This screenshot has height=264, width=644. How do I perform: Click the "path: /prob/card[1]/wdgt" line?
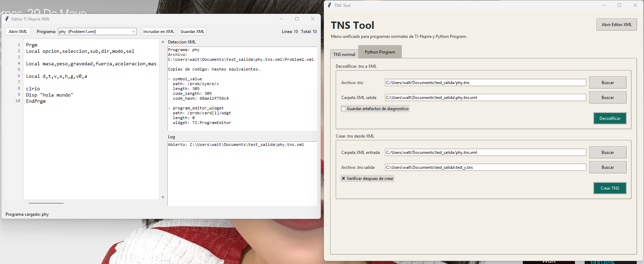click(202, 113)
